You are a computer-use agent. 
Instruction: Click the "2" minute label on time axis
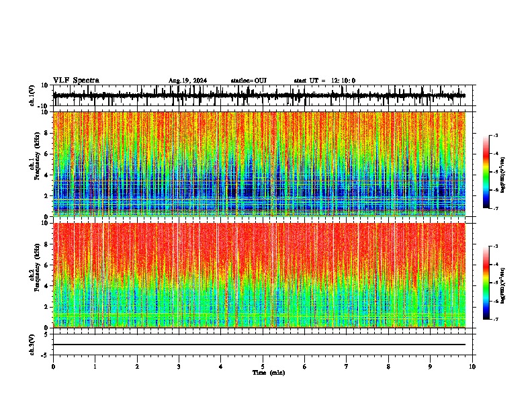pyautogui.click(x=137, y=367)
